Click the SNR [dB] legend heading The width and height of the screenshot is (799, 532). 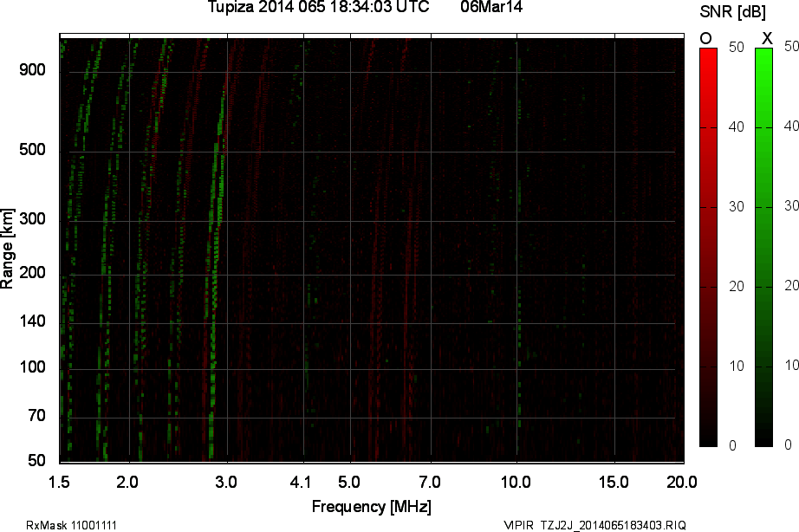732,11
